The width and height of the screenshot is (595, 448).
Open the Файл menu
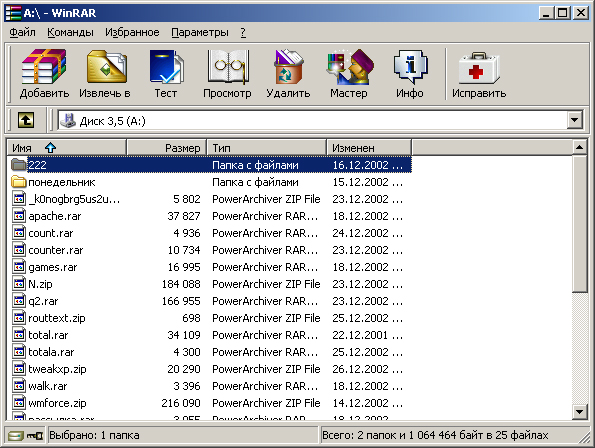(22, 33)
